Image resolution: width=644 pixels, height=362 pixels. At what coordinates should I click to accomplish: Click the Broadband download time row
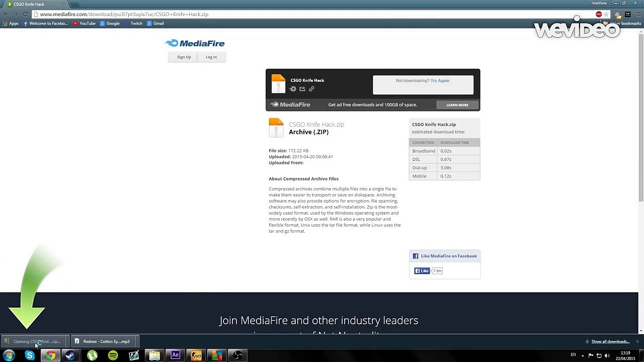point(444,151)
